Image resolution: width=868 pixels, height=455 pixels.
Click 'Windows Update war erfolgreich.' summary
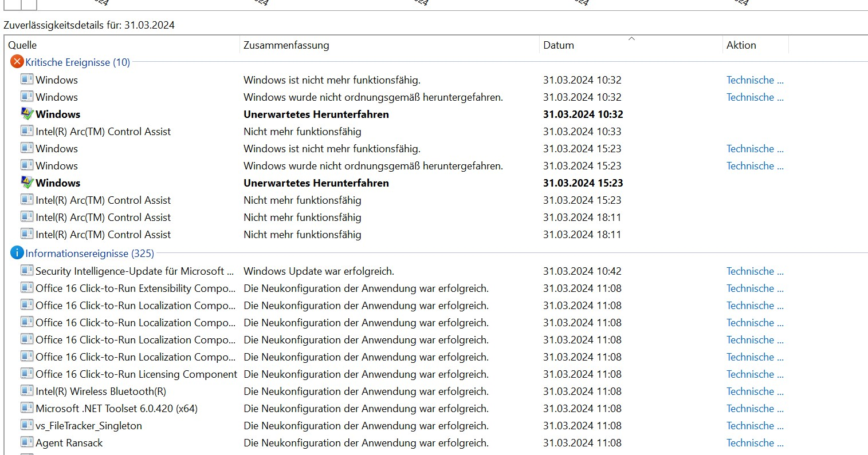319,271
